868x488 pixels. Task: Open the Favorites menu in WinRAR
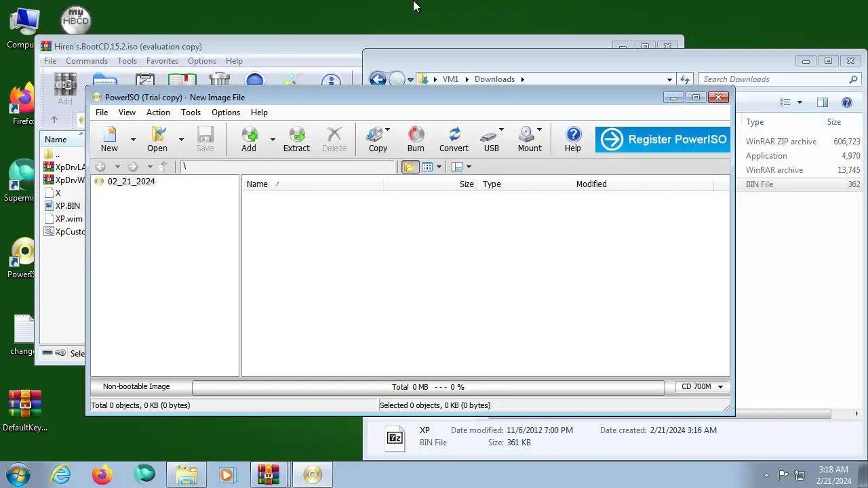pos(162,61)
